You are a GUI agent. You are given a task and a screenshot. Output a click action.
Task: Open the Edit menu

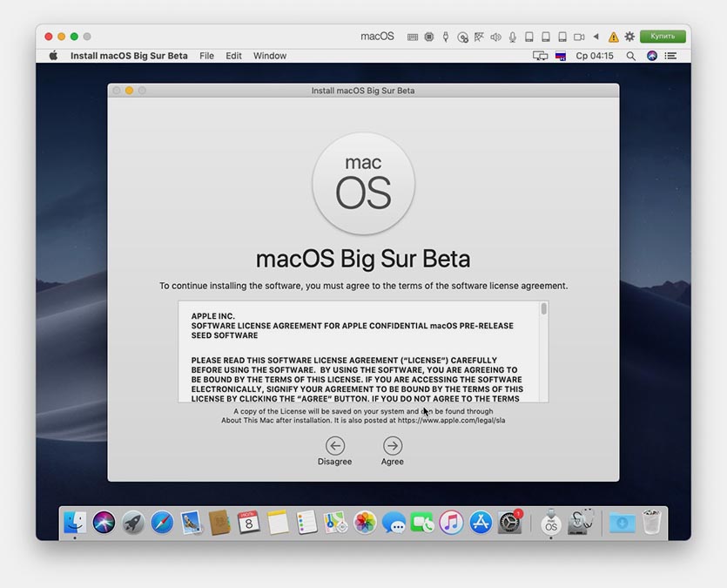[x=233, y=56]
